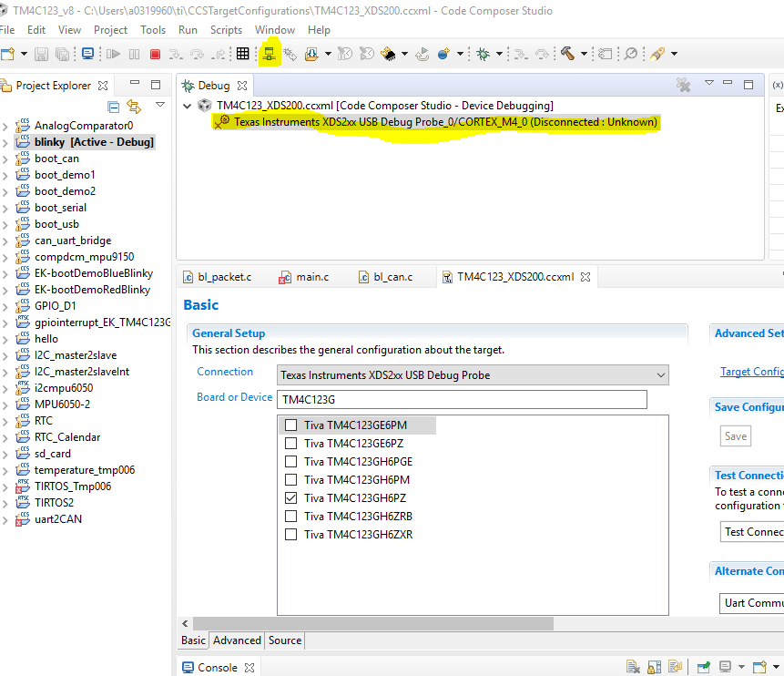Open the Build hammer dropdown arrow
784x676 pixels.
[x=584, y=54]
